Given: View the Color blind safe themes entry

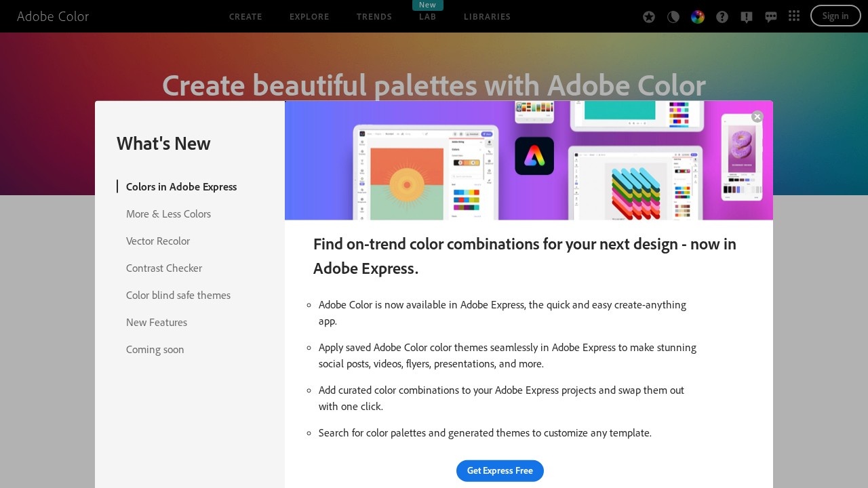Looking at the screenshot, I should click(x=178, y=295).
